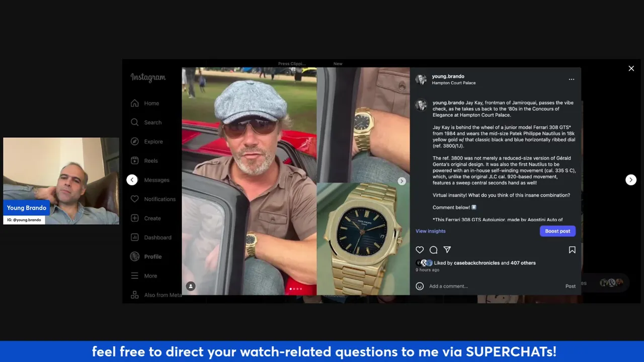Go to next post arrow
Viewport: 644px width, 362px height.
631,180
